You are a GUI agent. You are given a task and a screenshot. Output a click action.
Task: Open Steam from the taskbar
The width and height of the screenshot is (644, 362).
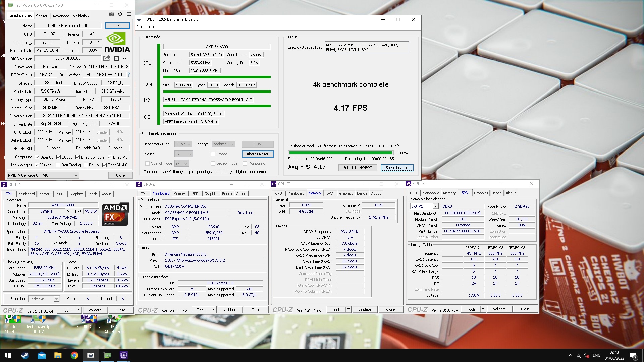(x=25, y=355)
